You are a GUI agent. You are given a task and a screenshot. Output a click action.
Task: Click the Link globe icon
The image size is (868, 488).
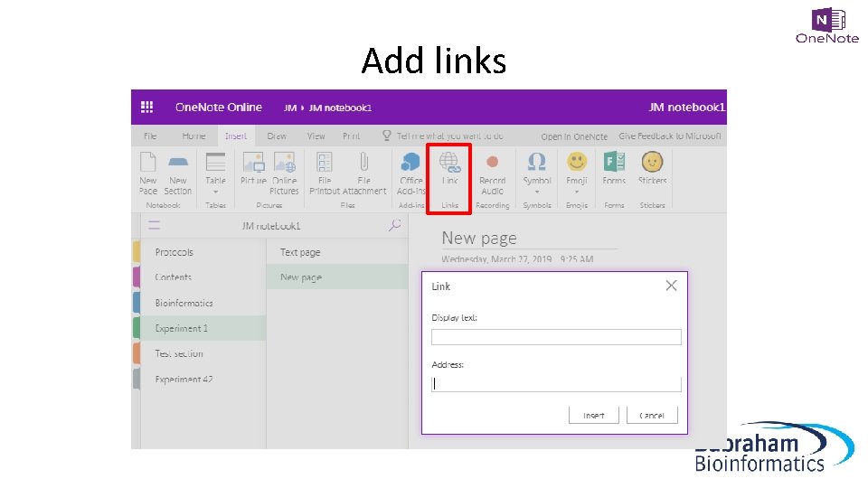(449, 163)
